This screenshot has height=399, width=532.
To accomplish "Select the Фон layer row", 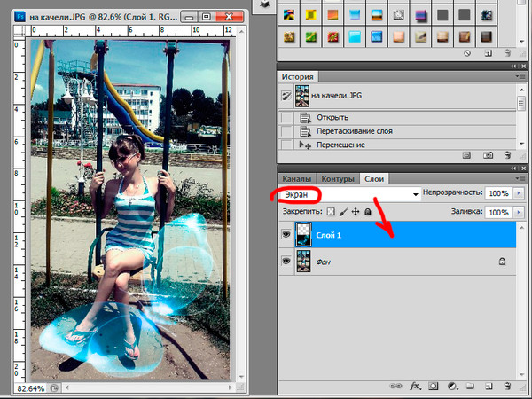I will tap(397, 262).
